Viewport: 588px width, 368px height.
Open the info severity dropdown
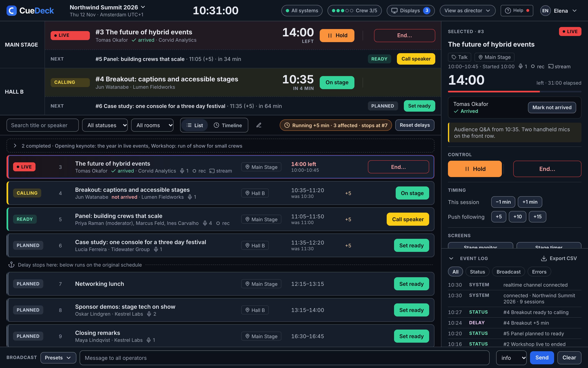tap(511, 358)
